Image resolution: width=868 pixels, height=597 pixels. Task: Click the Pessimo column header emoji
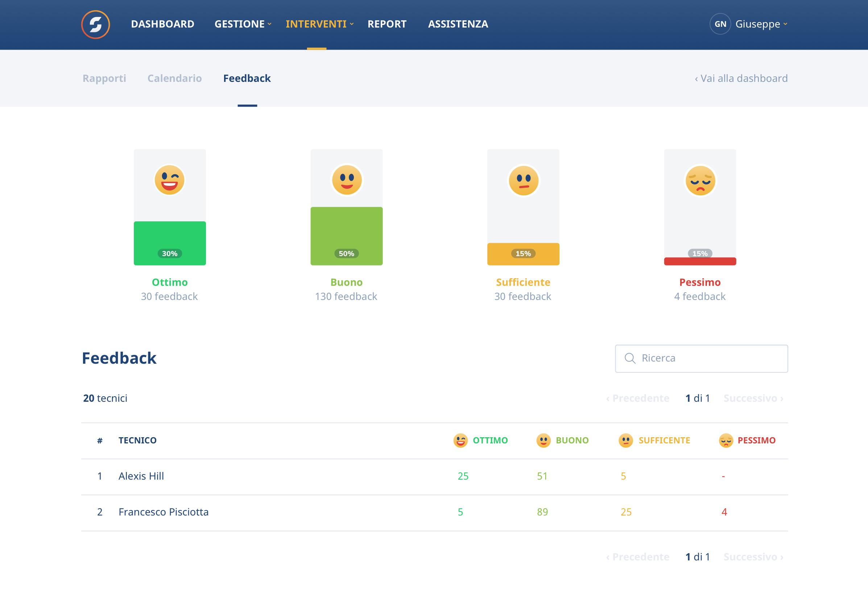(726, 440)
